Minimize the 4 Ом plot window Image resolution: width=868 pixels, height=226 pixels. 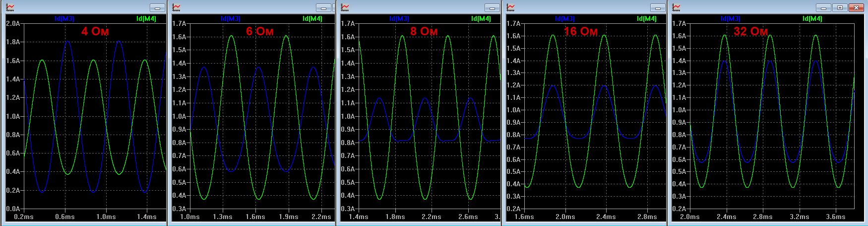coord(157,8)
